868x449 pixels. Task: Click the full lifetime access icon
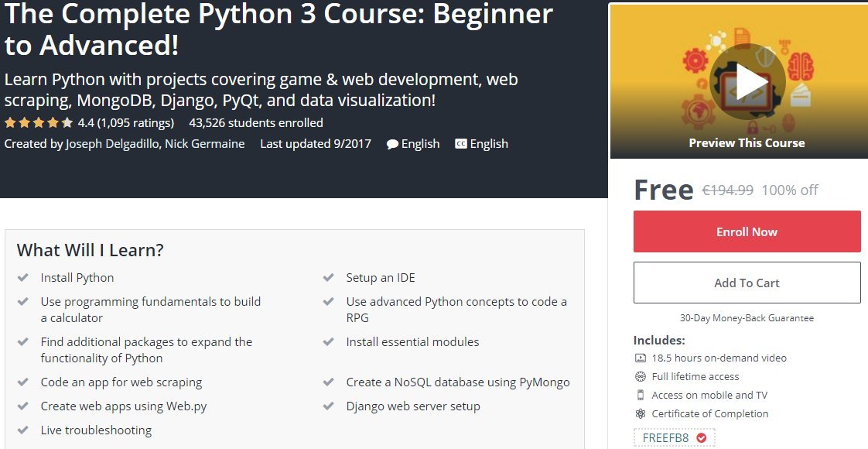640,376
